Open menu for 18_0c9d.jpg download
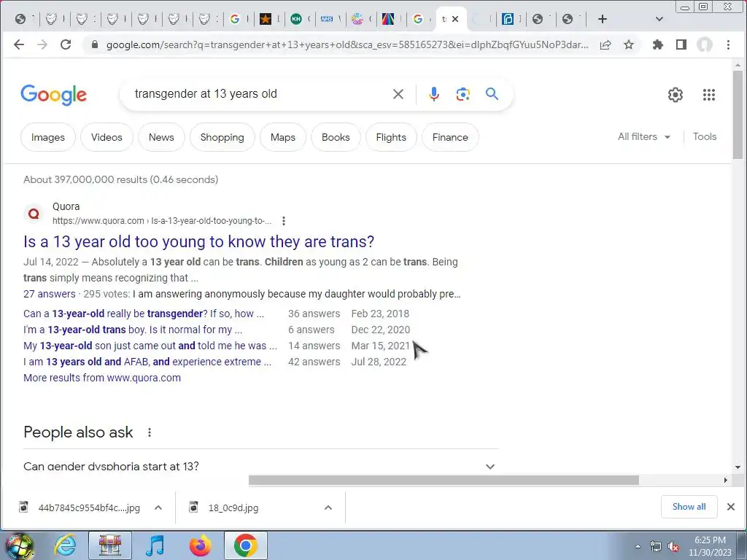The width and height of the screenshot is (747, 560). pos(328,507)
